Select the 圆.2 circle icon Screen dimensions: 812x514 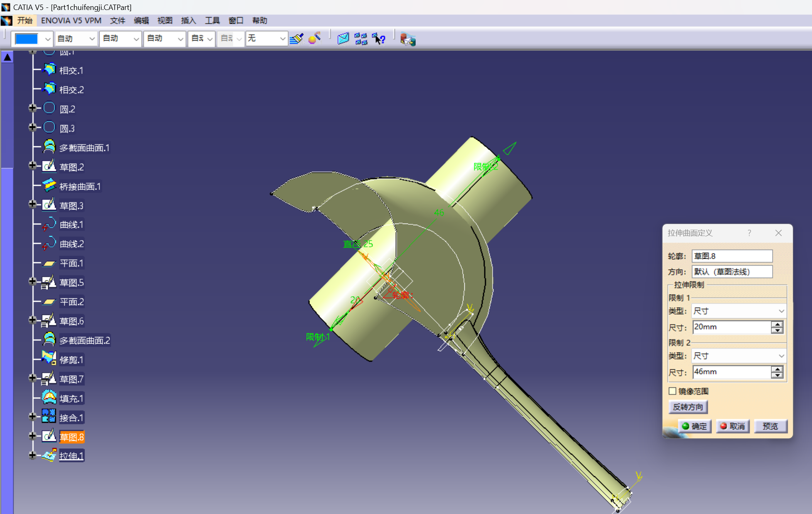click(x=49, y=108)
